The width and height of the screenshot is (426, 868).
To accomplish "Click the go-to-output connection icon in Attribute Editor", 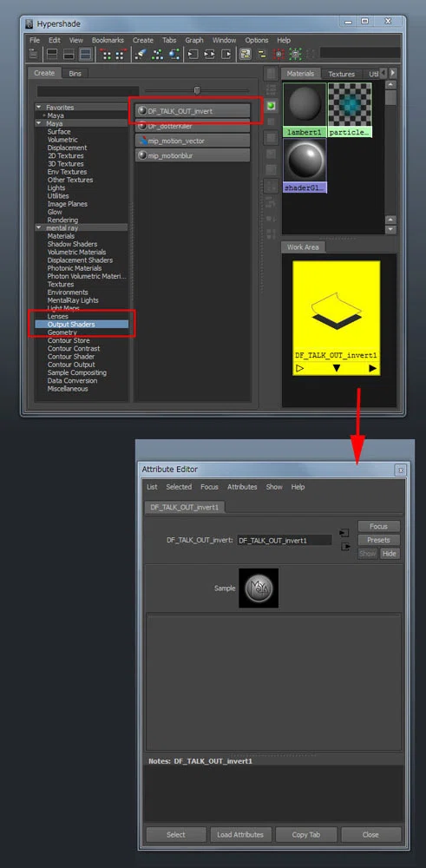I will coord(346,547).
